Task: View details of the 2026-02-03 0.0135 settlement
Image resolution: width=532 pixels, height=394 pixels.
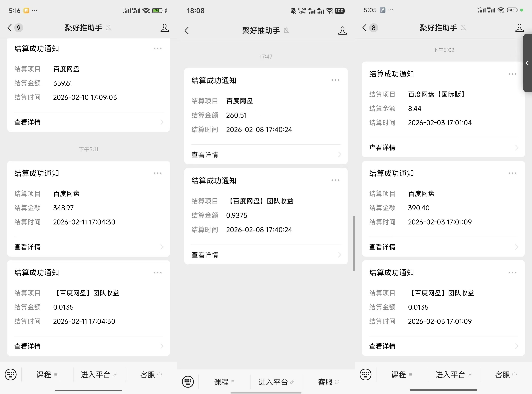Action: coord(444,346)
